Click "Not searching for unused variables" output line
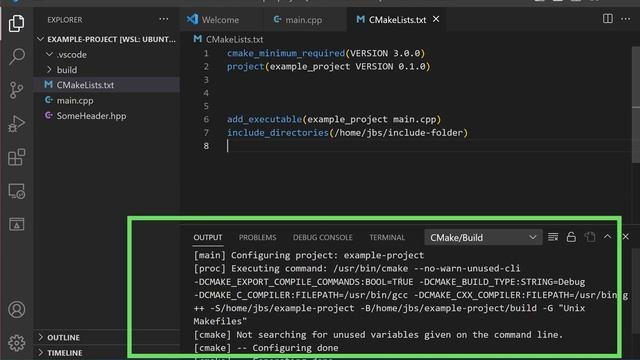Screen dimensions: 640x360 pyautogui.click(x=378, y=335)
